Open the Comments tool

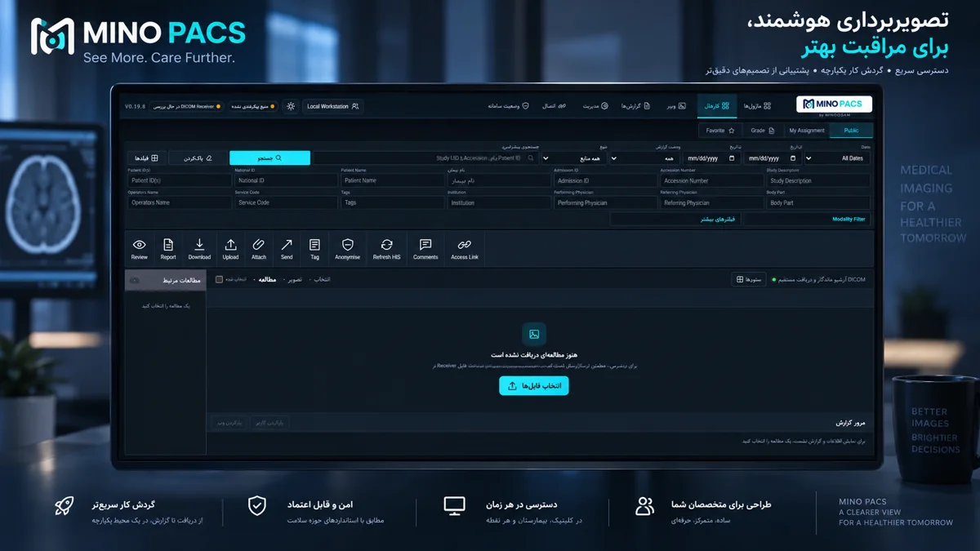coord(425,249)
